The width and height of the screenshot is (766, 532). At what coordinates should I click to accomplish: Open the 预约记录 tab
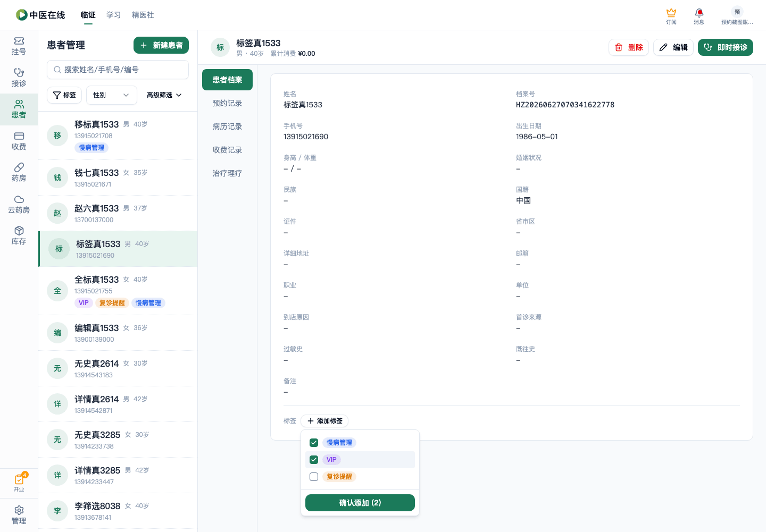(x=227, y=103)
